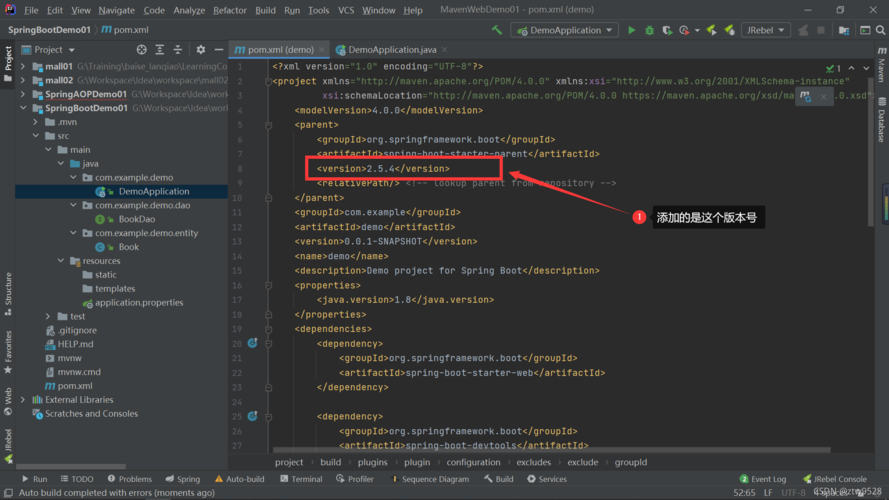
Task: Open the Profiler tool window
Action: tap(354, 479)
